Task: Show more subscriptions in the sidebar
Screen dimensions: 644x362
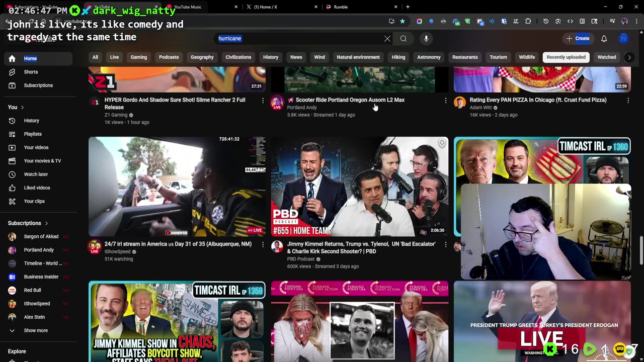Action: [x=38, y=330]
